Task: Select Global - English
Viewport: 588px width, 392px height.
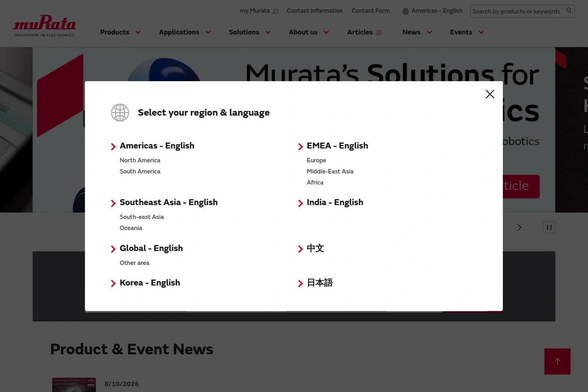Action: [x=151, y=249]
